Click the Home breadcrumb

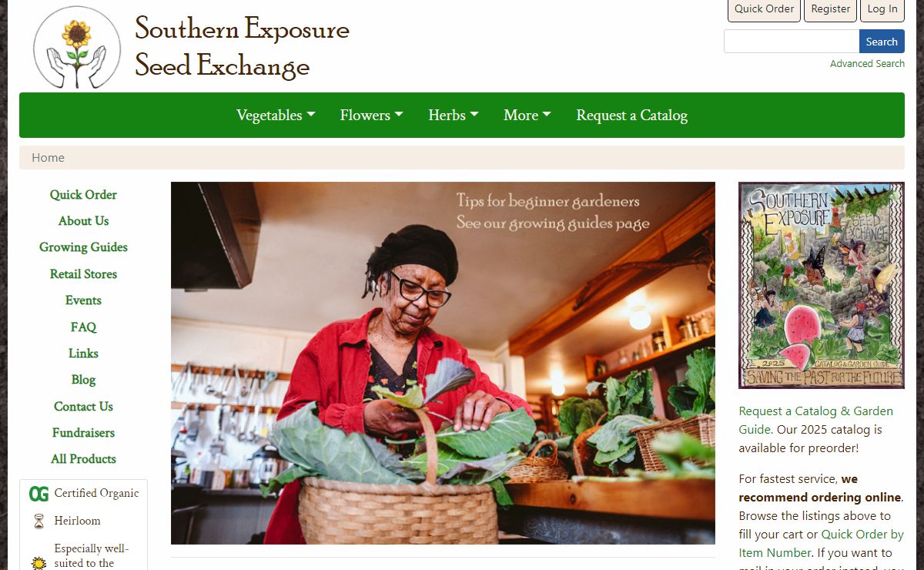pos(48,157)
